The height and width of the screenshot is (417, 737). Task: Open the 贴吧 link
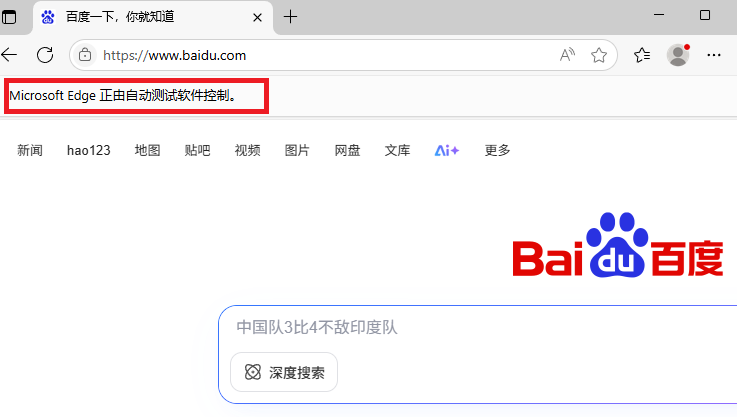click(x=197, y=150)
